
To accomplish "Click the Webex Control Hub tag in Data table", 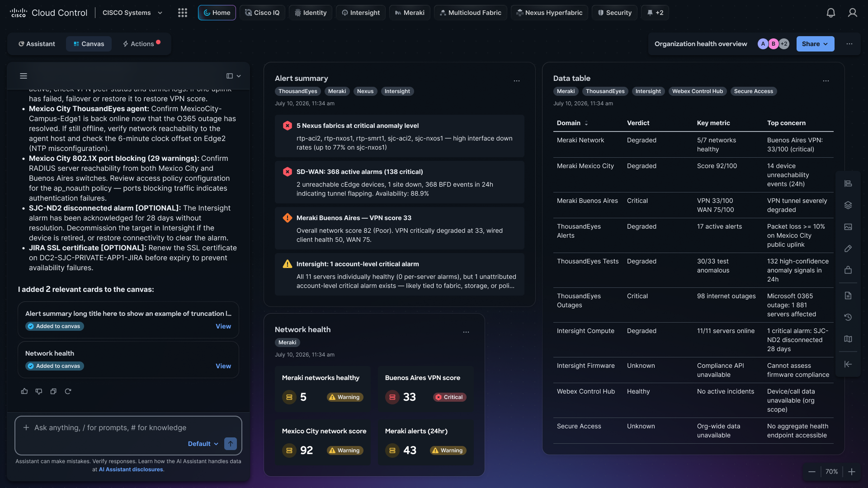I will (x=698, y=91).
